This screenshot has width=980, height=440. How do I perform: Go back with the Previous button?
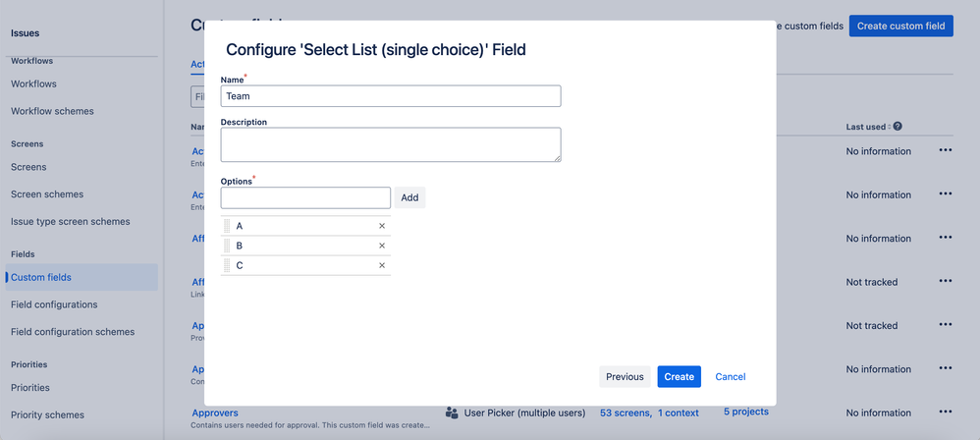coord(625,376)
